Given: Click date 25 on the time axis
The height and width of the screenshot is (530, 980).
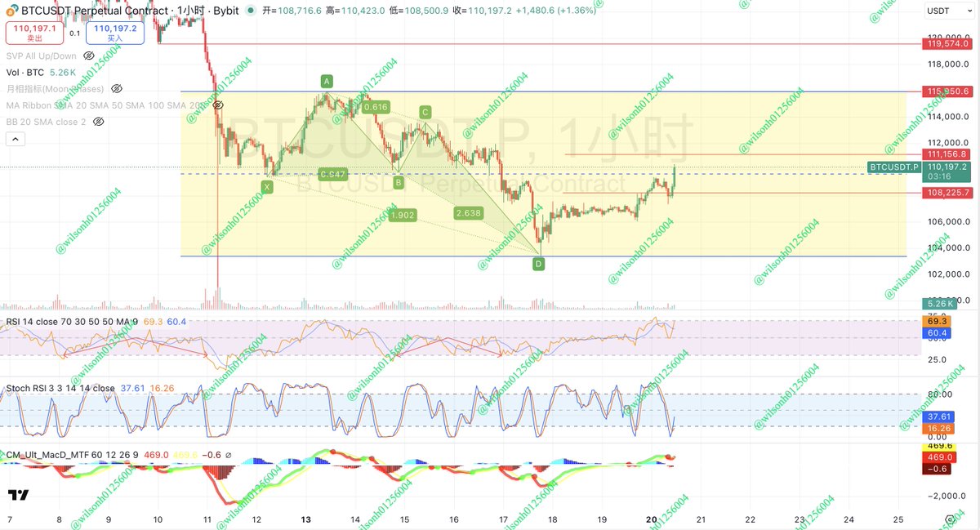Looking at the screenshot, I should click(x=898, y=519).
